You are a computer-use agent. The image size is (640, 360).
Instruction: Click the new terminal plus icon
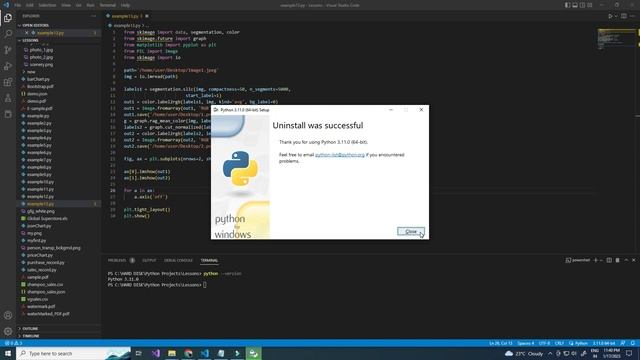(596, 260)
